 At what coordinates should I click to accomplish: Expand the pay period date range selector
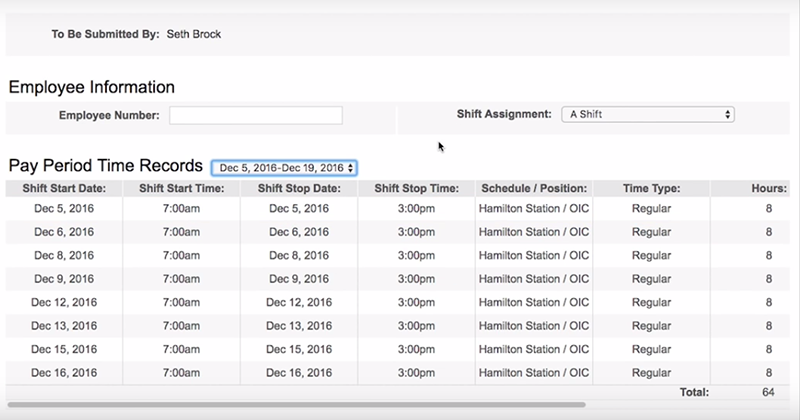coord(284,168)
